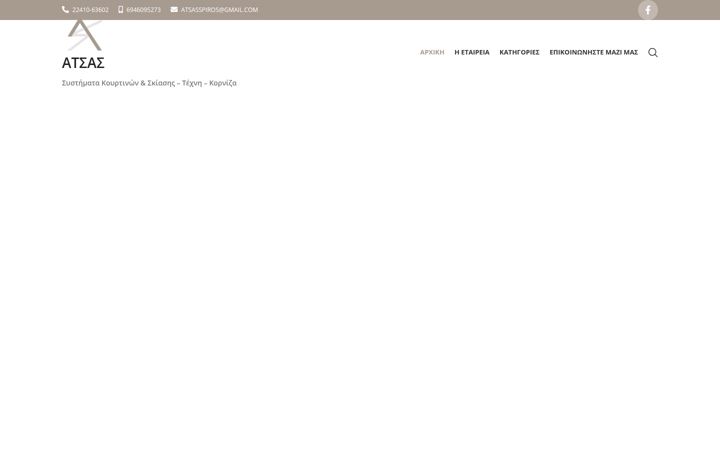Click the phone handset icon
The image size is (720, 450).
coord(65,10)
